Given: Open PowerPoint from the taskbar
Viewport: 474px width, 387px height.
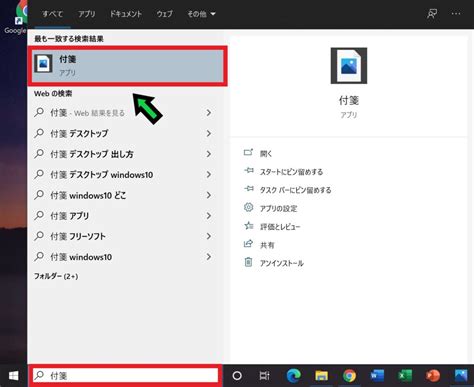Looking at the screenshot, I should [x=433, y=376].
